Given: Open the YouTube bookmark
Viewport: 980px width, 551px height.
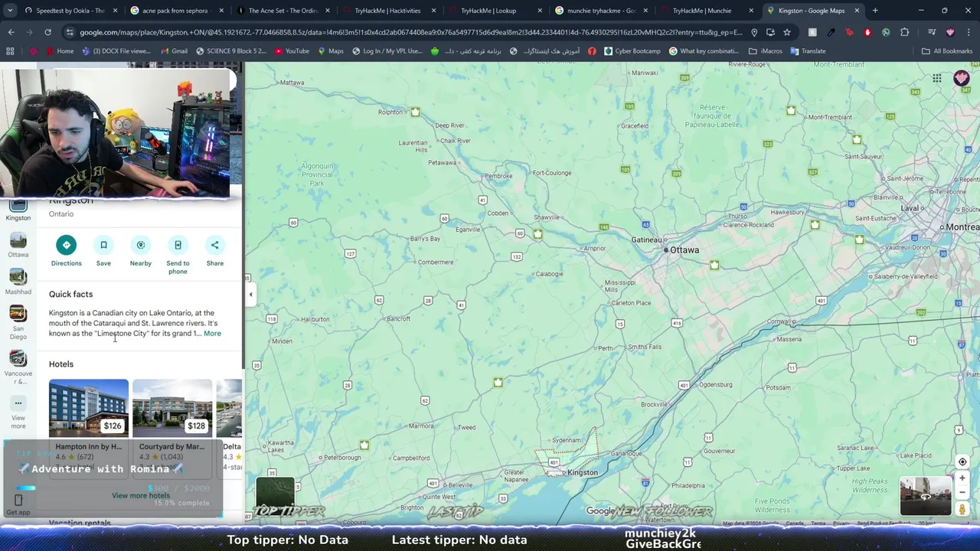Looking at the screenshot, I should click(292, 51).
